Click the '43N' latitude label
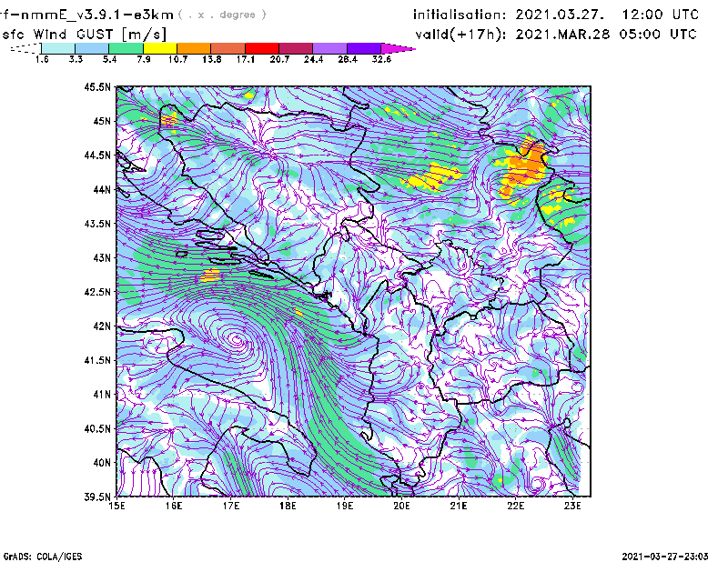The image size is (728, 562). (x=102, y=257)
